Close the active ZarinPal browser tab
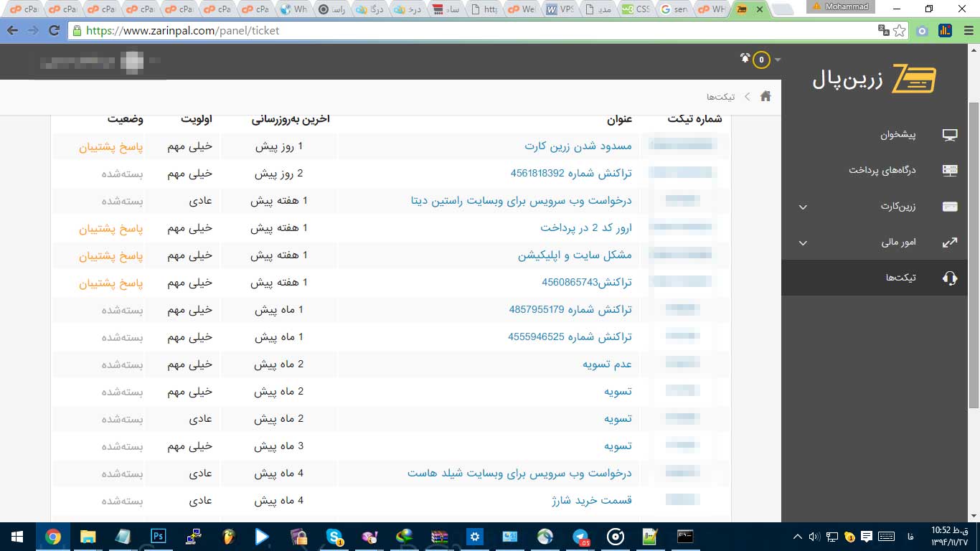 760,9
